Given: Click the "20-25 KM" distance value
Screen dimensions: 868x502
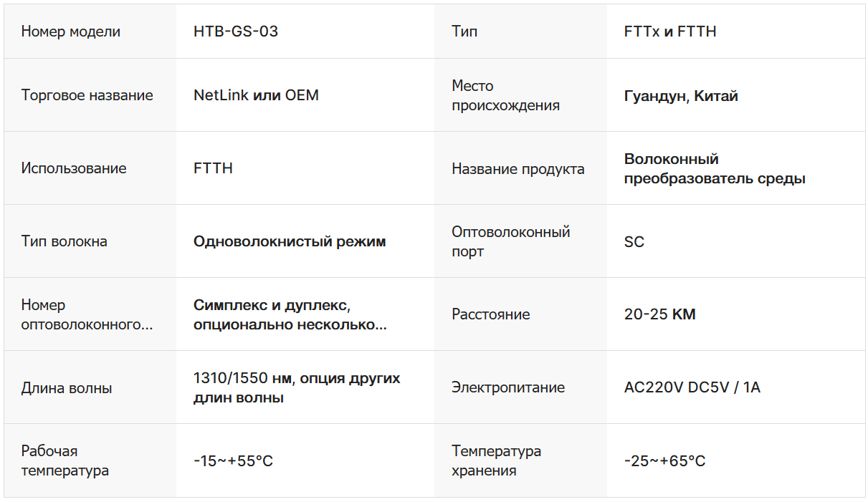Looking at the screenshot, I should pos(659,314).
